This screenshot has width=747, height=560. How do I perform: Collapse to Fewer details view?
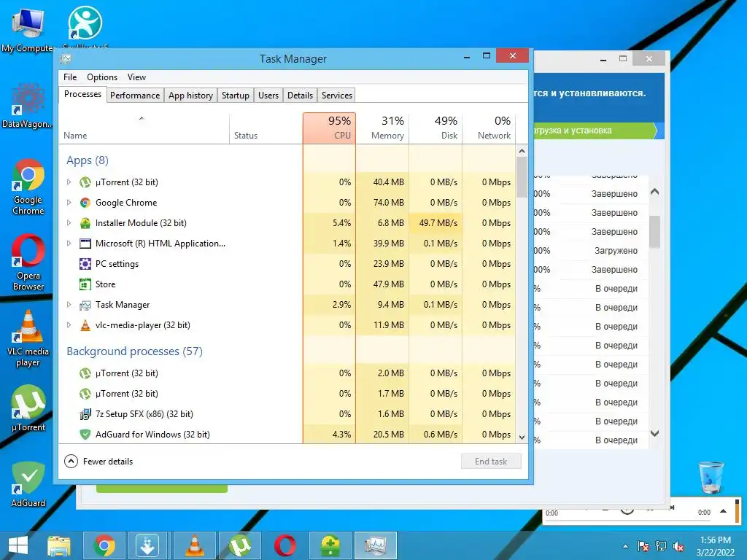pyautogui.click(x=98, y=462)
